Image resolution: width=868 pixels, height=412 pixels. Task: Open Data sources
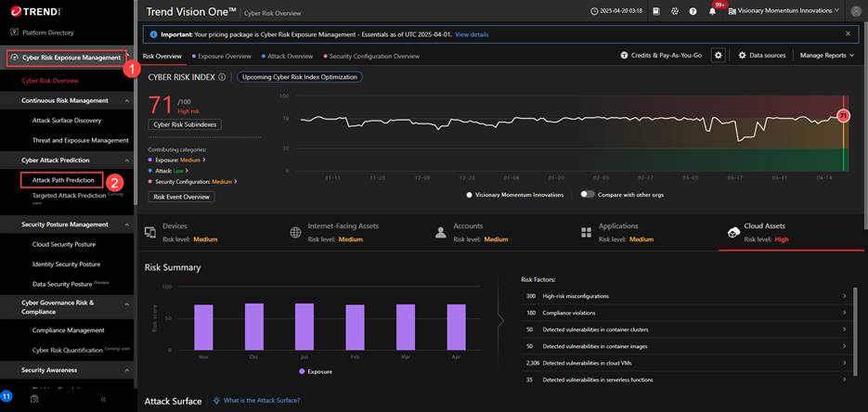(x=762, y=56)
